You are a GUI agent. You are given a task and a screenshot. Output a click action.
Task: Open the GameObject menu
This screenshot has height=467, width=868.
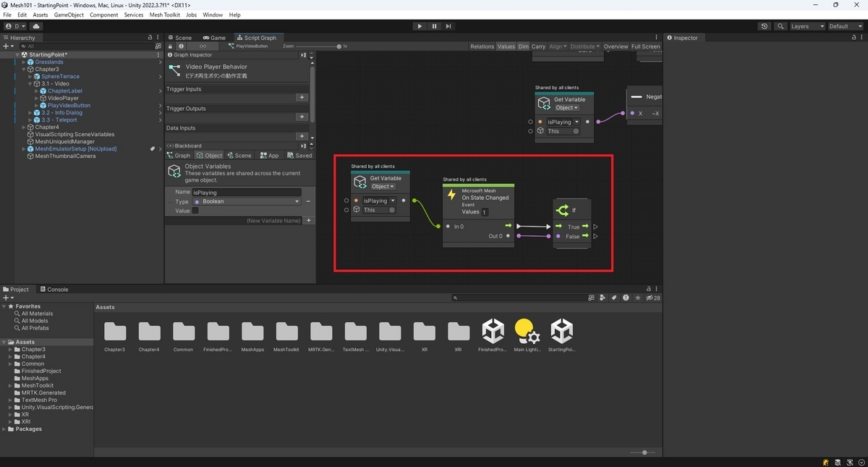coord(68,14)
